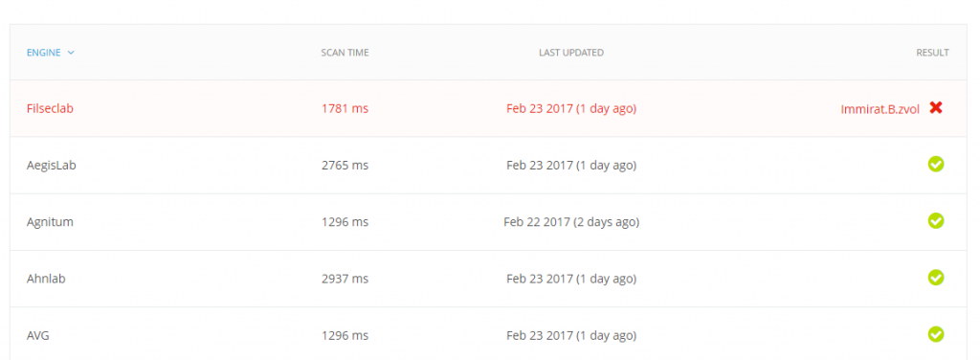Screen dimensions: 980x360
Task: Sort by the ENGINE column header
Action: [x=44, y=53]
